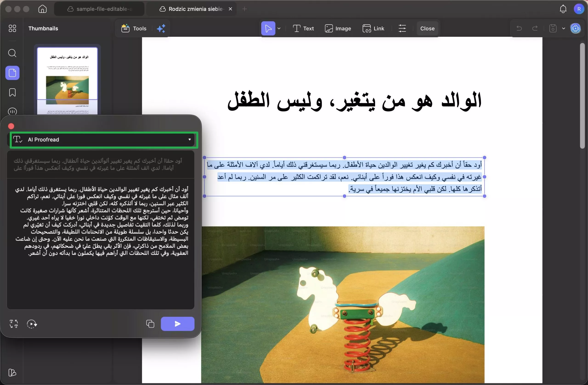
Task: Open search in the left sidebar
Action: 12,53
